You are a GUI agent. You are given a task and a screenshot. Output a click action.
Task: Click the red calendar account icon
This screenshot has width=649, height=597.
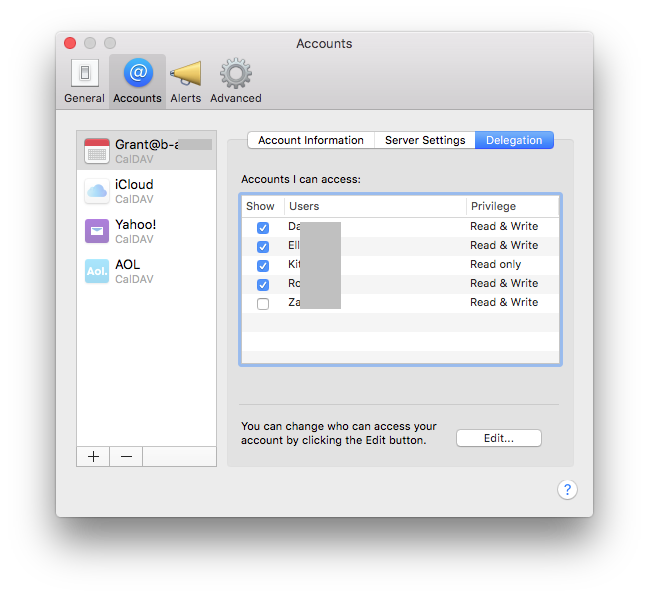tap(97, 151)
